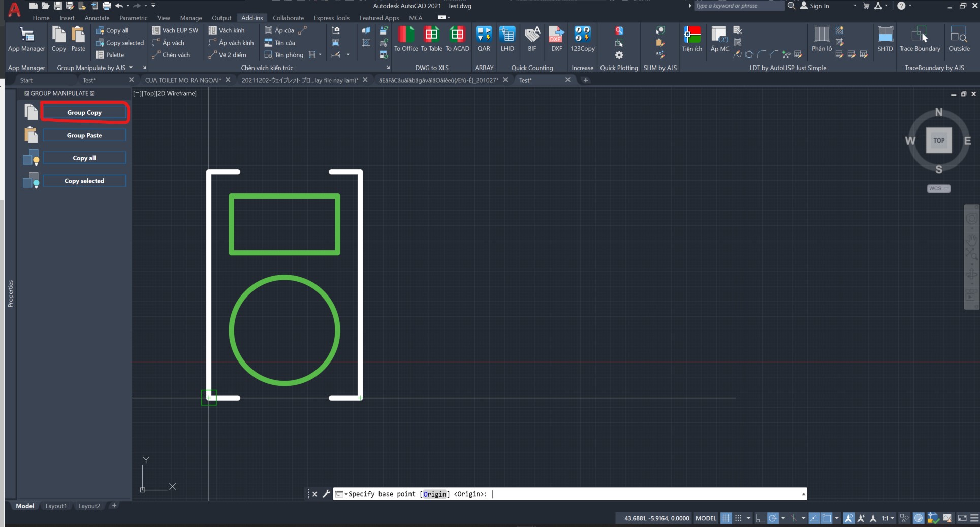Open the annotation scale 1:1 dropdown

888,518
